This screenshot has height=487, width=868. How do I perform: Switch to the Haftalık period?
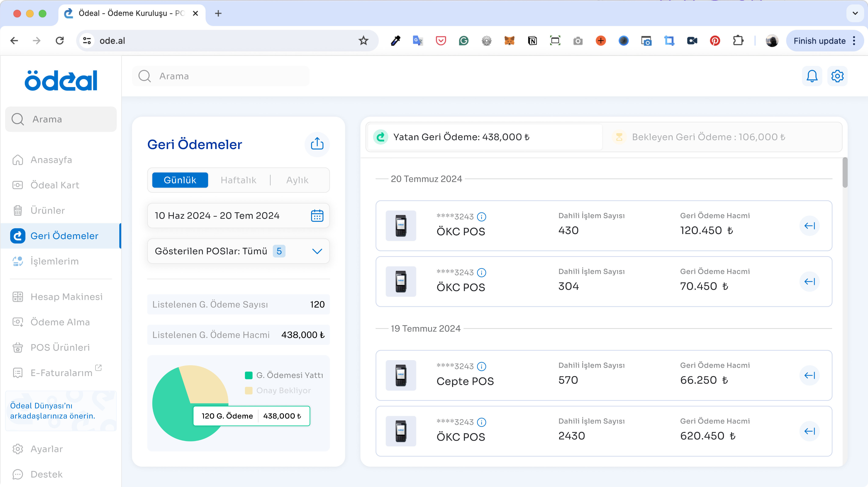[x=238, y=180]
